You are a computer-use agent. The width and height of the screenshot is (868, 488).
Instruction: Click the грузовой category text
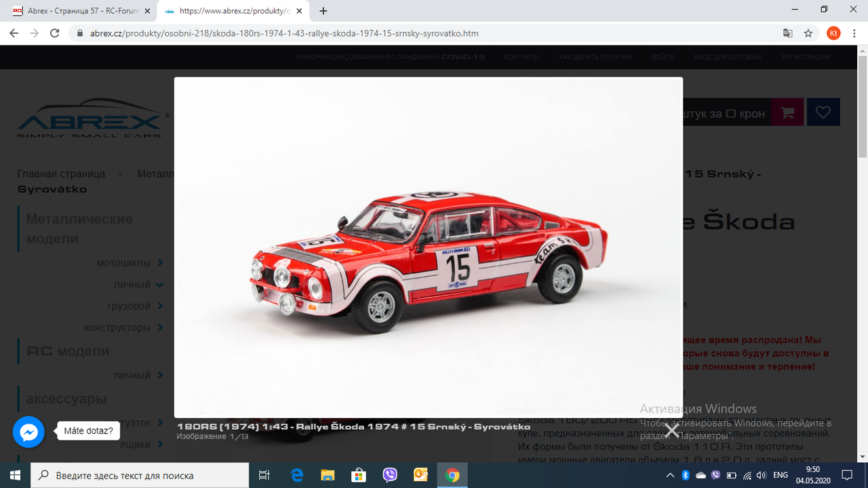click(x=129, y=306)
